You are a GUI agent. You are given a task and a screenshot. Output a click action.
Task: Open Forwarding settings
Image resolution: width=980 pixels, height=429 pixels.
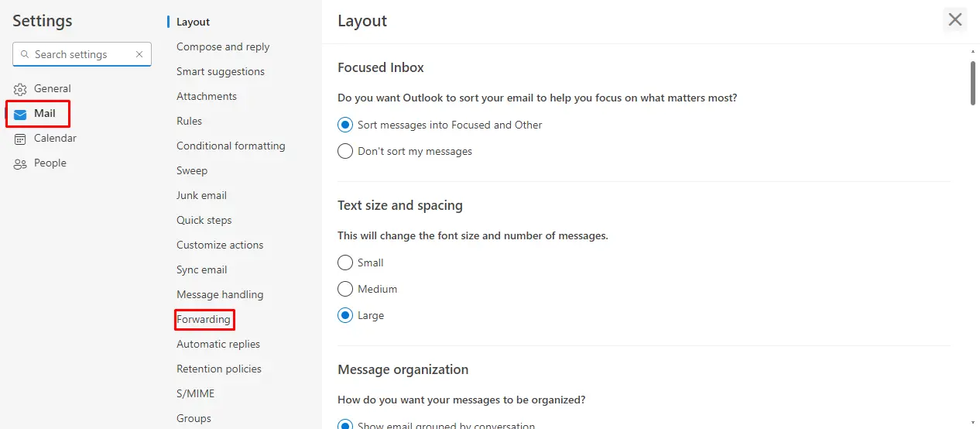(204, 320)
